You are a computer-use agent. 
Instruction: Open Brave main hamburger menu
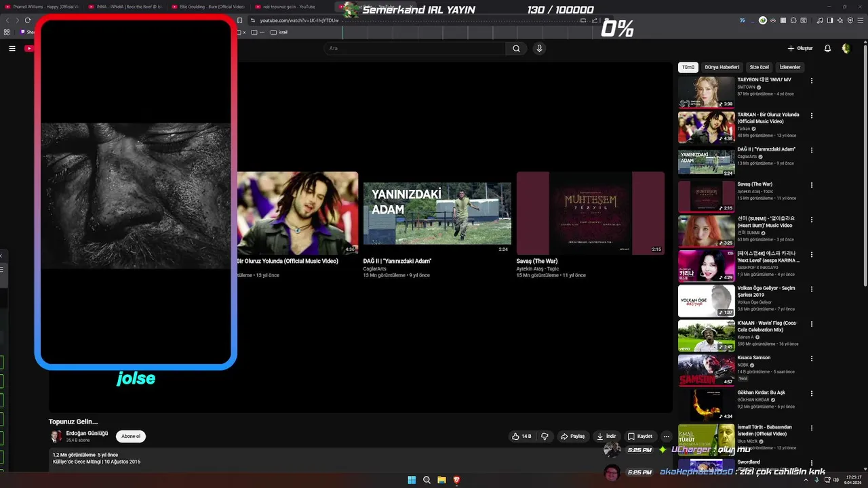(861, 20)
